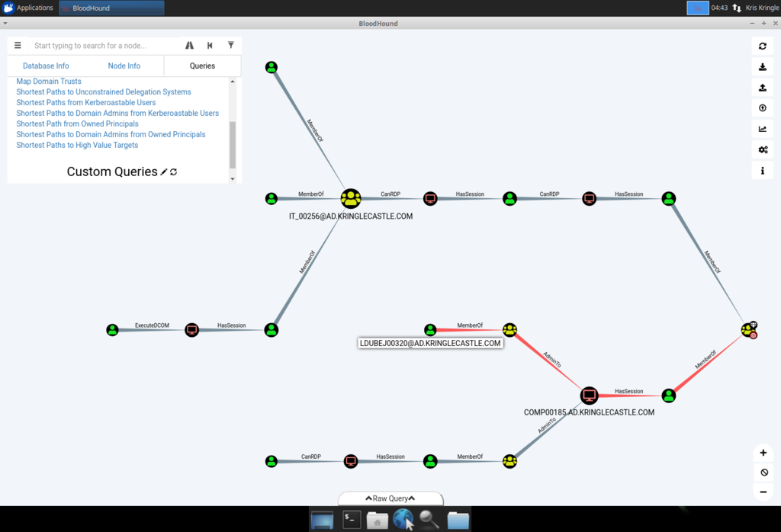Switch to the Node Info tab
This screenshot has height=532, width=781.
point(124,66)
